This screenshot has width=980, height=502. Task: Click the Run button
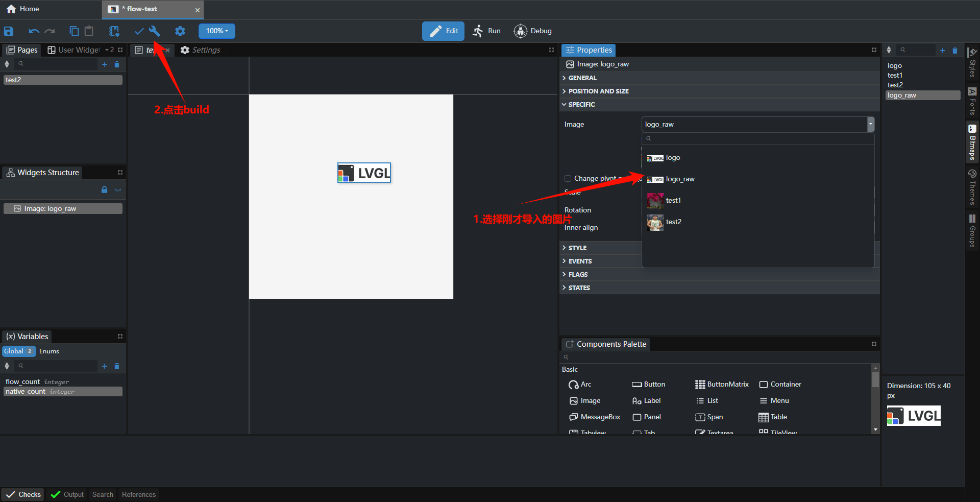(487, 31)
